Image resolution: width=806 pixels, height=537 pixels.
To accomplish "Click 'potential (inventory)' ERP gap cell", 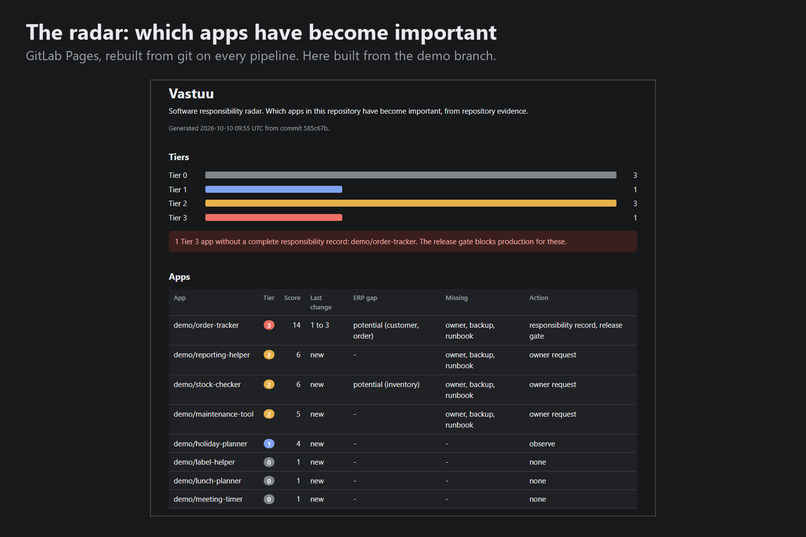I will tap(386, 384).
